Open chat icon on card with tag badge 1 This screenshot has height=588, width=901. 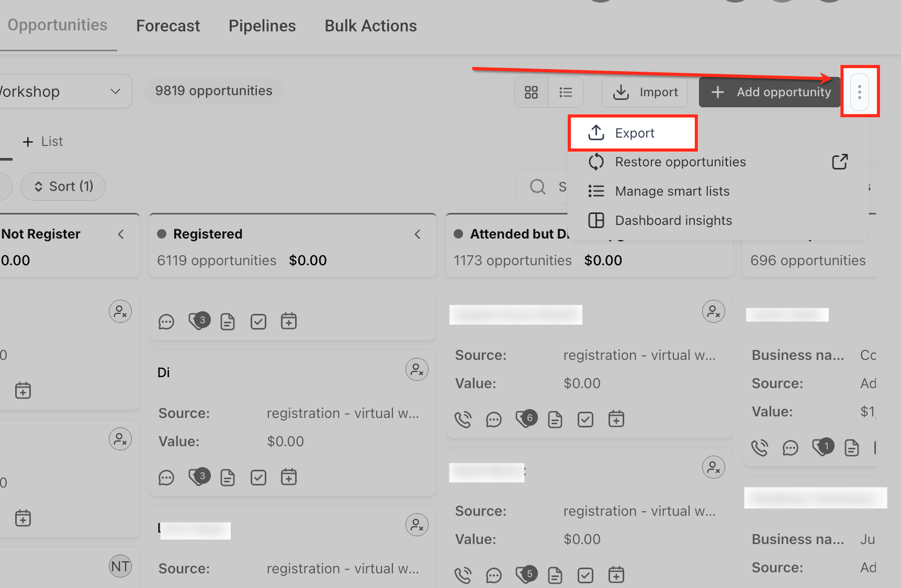(791, 448)
